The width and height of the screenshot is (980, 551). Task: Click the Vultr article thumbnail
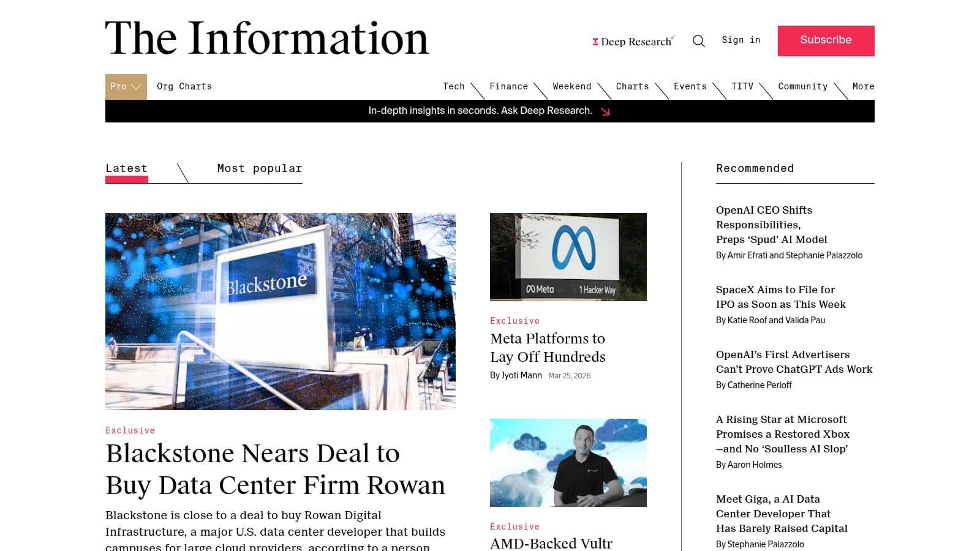568,463
